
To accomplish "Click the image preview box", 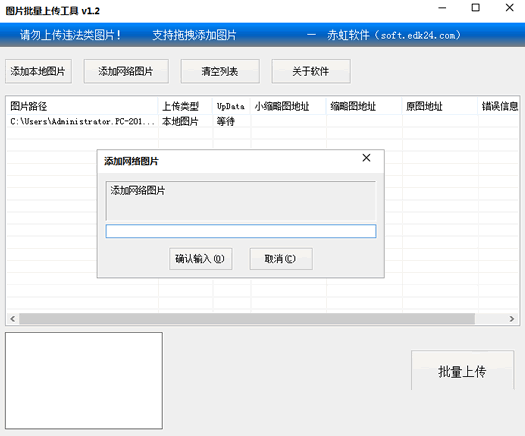I will [84, 380].
